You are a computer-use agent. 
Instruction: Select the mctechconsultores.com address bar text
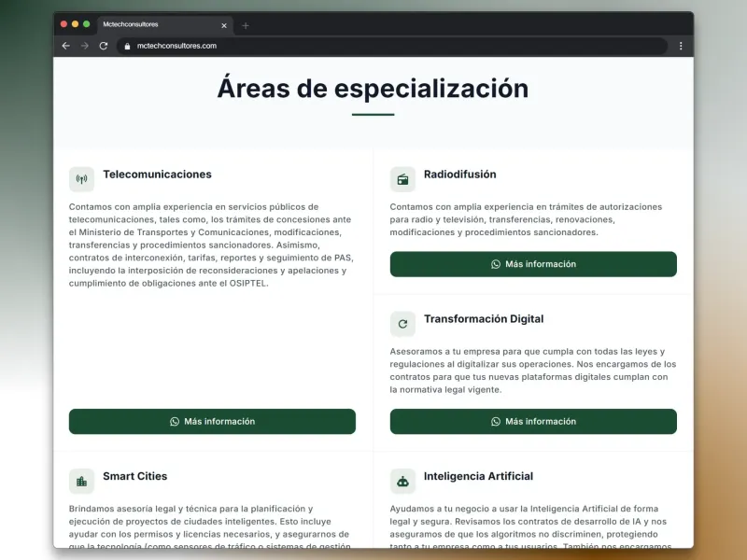point(177,46)
